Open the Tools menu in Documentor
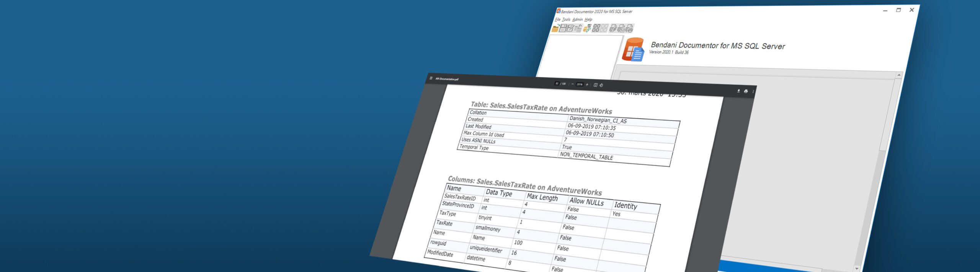The image size is (980, 272). point(566,20)
